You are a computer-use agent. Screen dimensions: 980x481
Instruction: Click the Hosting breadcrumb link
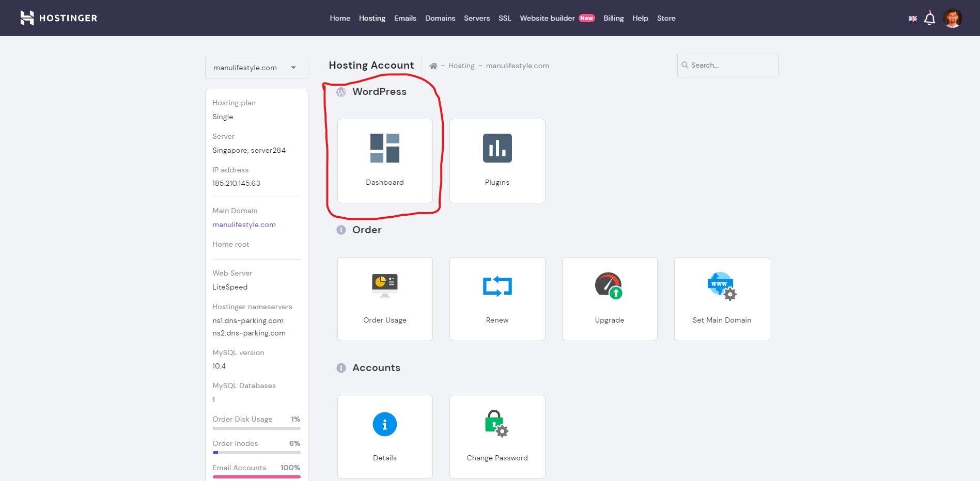[460, 66]
